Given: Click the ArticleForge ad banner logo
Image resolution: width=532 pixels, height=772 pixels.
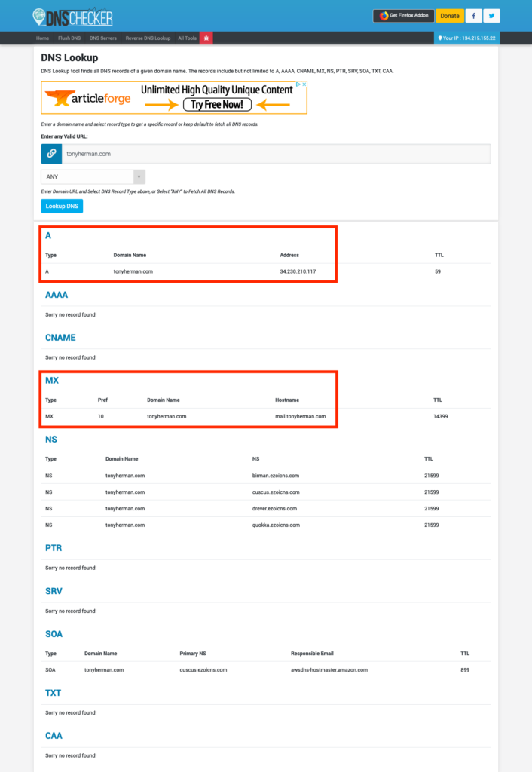Looking at the screenshot, I should [87, 98].
